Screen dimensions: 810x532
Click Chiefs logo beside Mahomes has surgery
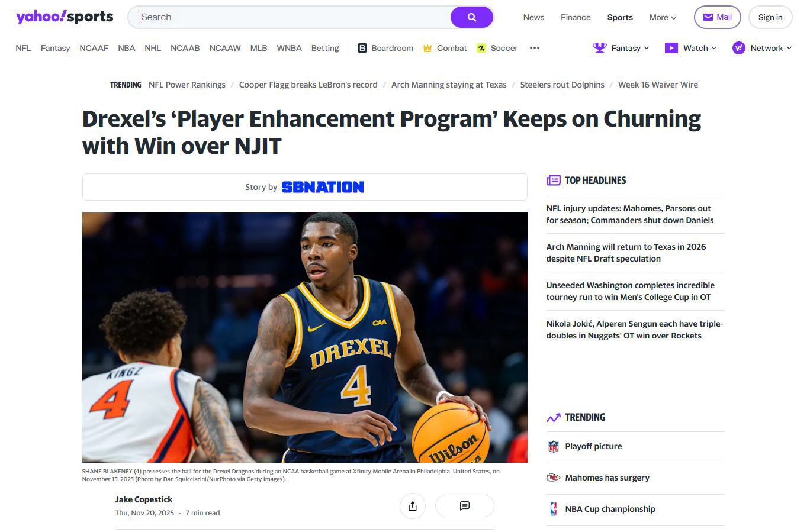point(554,478)
